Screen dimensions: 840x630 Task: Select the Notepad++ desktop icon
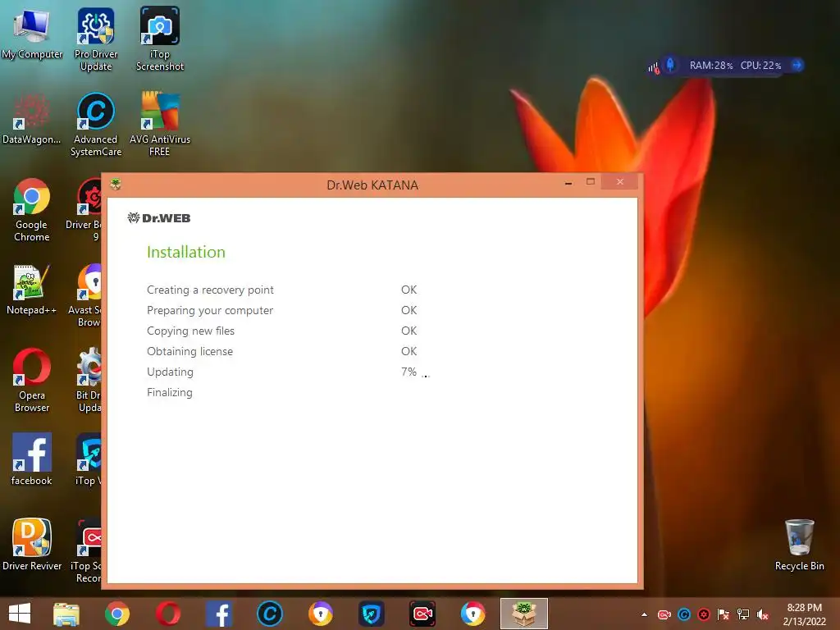(32, 290)
